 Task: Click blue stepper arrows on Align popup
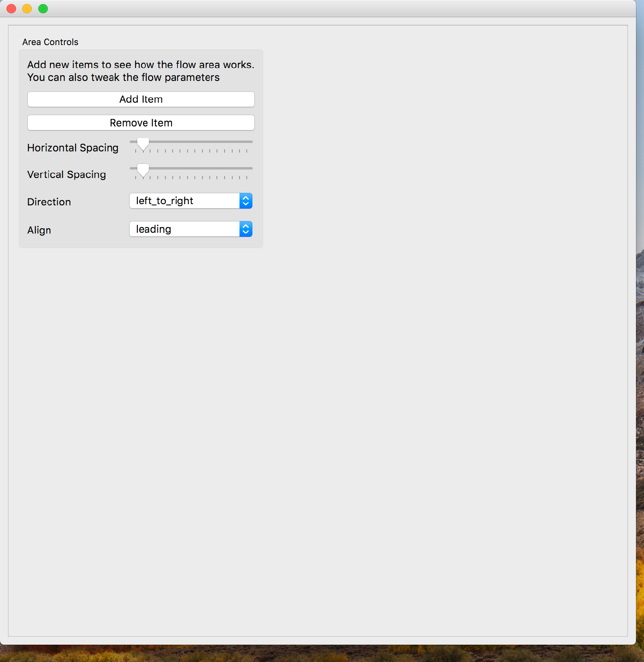(x=246, y=229)
